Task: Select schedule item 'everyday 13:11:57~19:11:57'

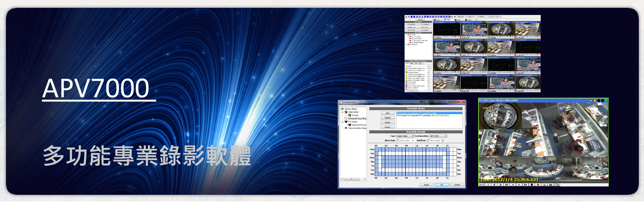Action: coord(429,116)
